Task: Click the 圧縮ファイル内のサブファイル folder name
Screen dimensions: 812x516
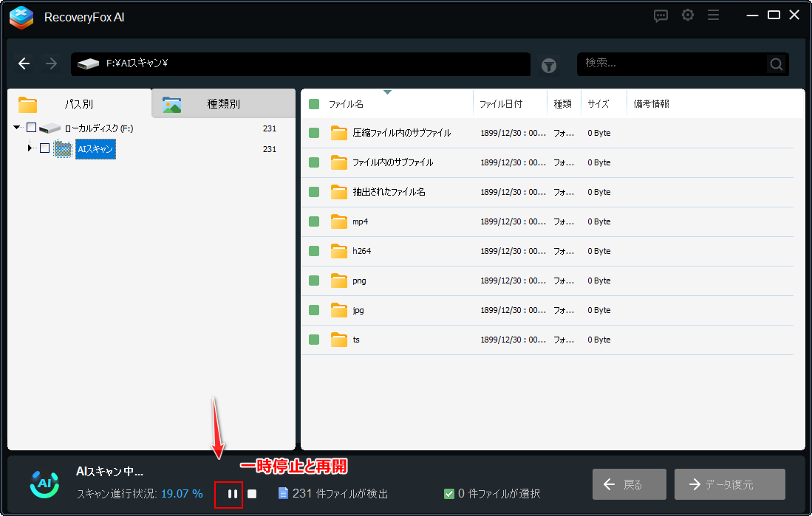Action: (x=402, y=133)
